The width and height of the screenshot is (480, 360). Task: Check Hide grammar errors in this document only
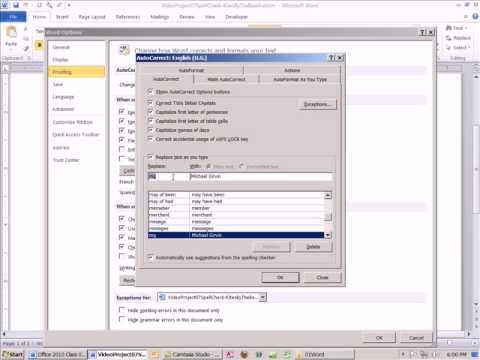[x=122, y=319]
